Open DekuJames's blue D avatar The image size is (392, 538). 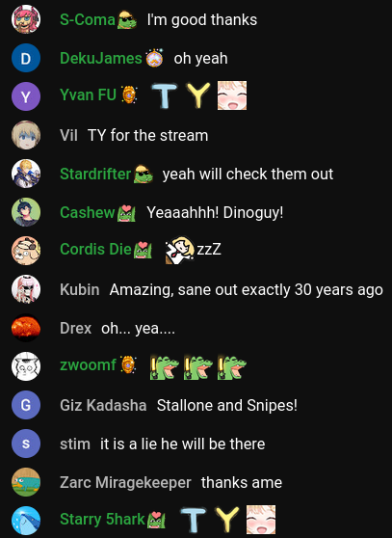tap(26, 58)
